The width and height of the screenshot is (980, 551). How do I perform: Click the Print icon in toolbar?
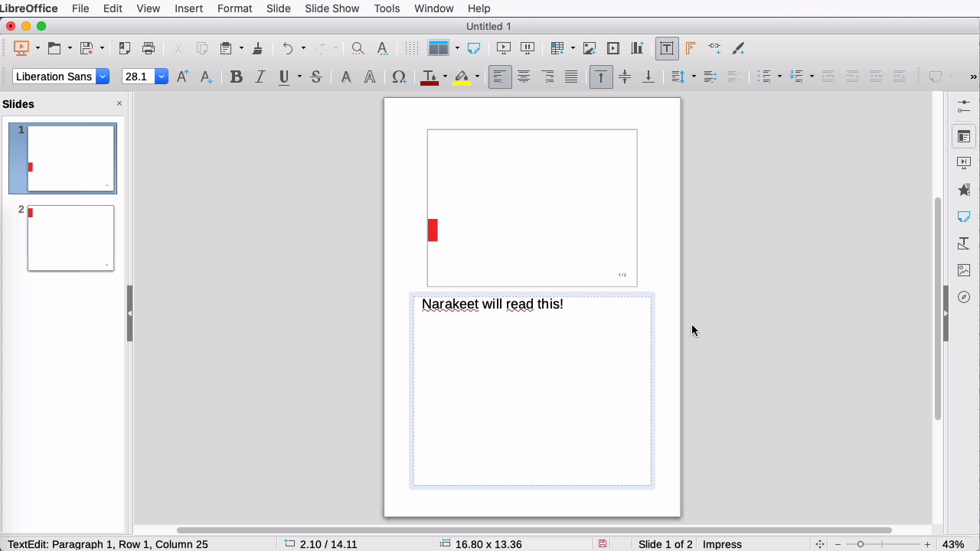pos(149,48)
